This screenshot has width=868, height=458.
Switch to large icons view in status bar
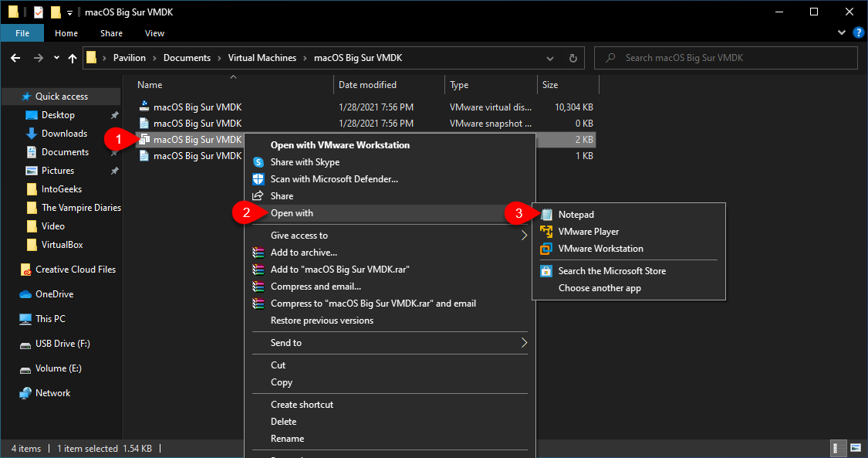(856, 448)
